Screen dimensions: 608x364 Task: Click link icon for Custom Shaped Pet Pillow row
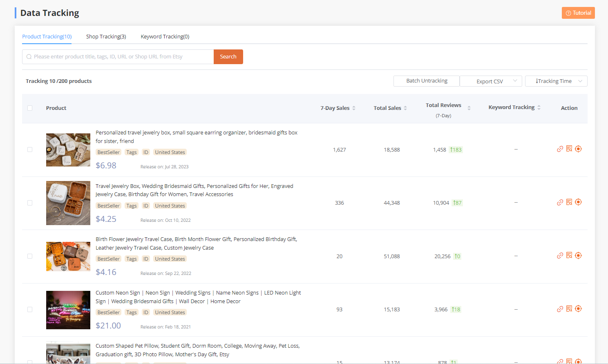point(560,361)
